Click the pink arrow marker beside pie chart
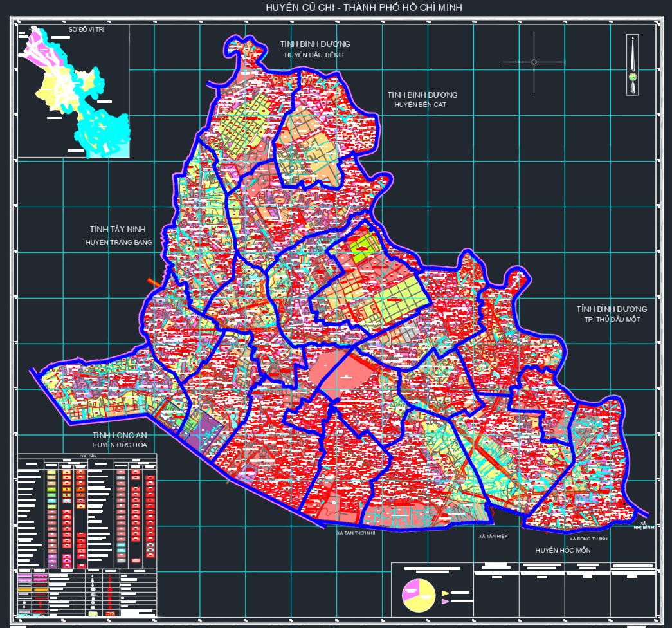Image resolution: width=672 pixels, height=628 pixels. click(x=445, y=602)
